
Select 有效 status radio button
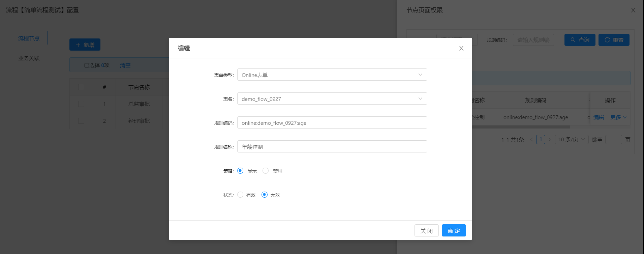(240, 195)
